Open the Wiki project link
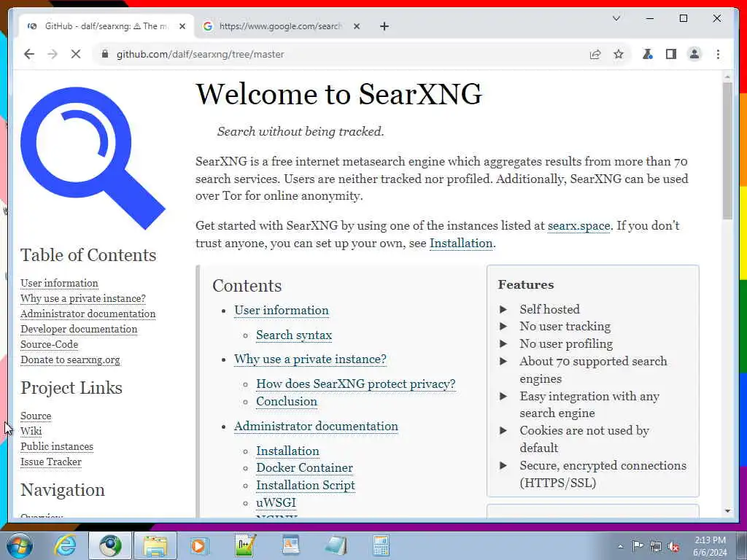Image resolution: width=747 pixels, height=560 pixels. click(31, 431)
